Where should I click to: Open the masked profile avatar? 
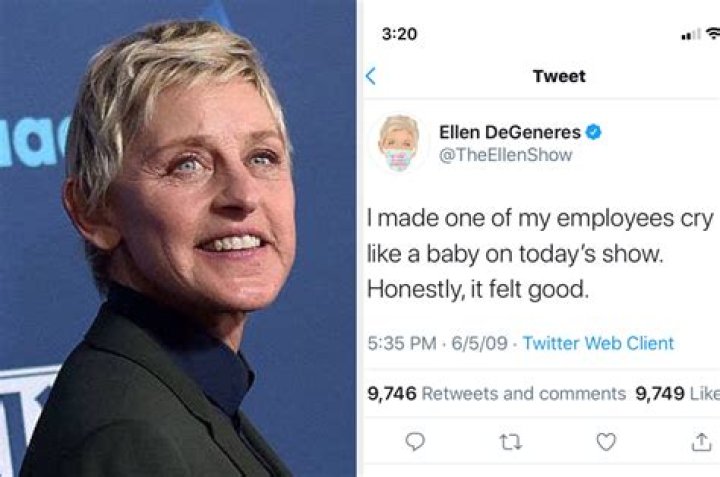tap(398, 143)
